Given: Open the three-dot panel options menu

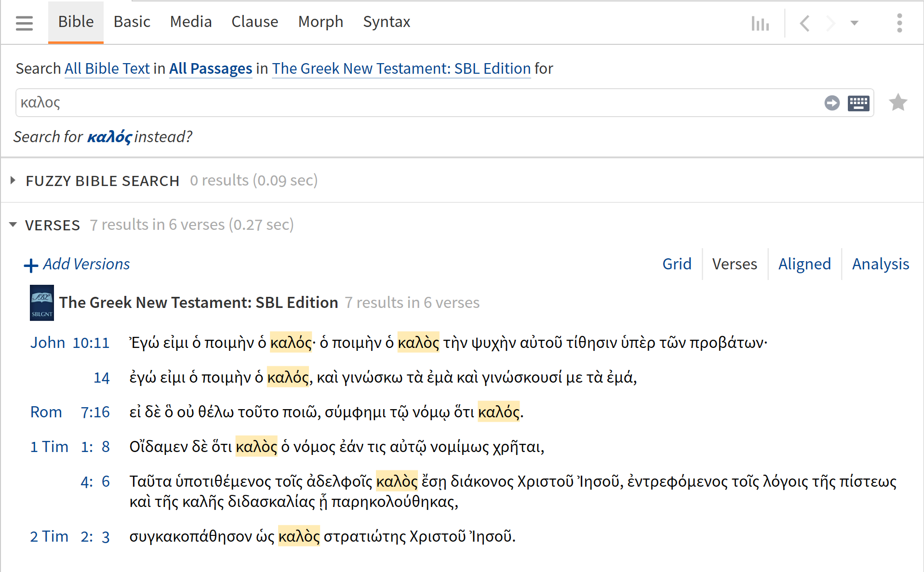Looking at the screenshot, I should 899,23.
